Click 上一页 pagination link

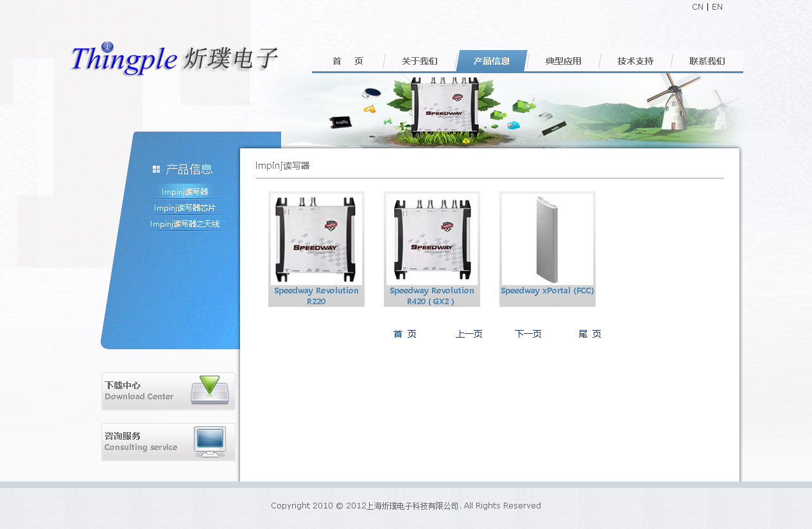point(469,334)
